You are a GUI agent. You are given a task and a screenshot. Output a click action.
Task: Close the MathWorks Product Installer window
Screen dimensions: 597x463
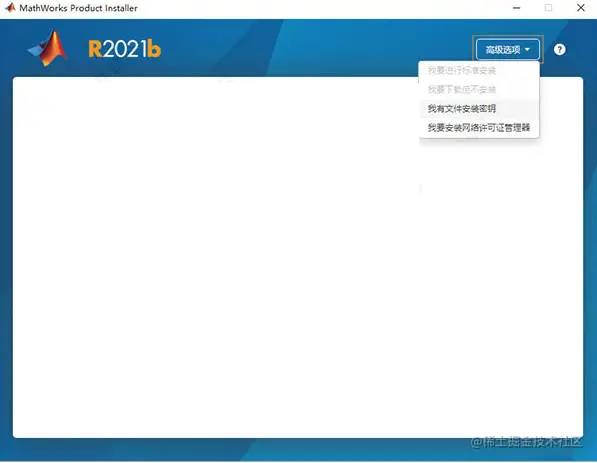[x=581, y=8]
